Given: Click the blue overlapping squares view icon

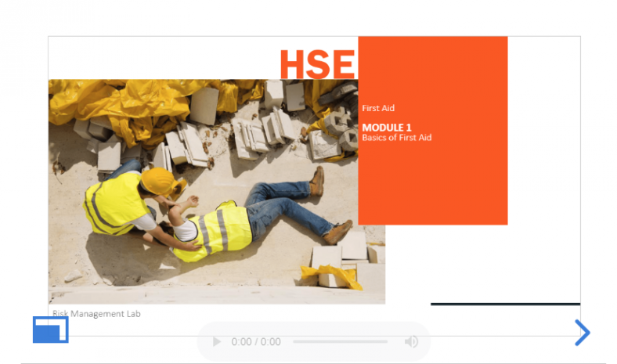Looking at the screenshot, I should coord(50,330).
